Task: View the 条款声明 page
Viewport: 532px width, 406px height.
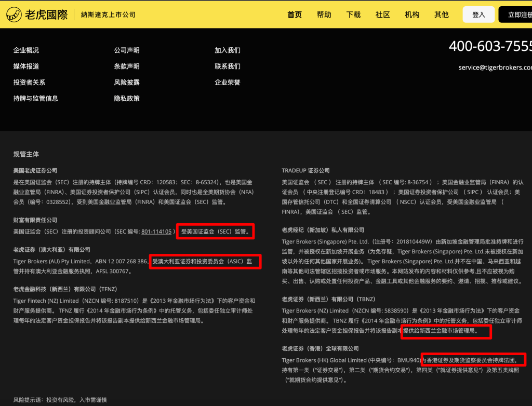Action: click(127, 66)
